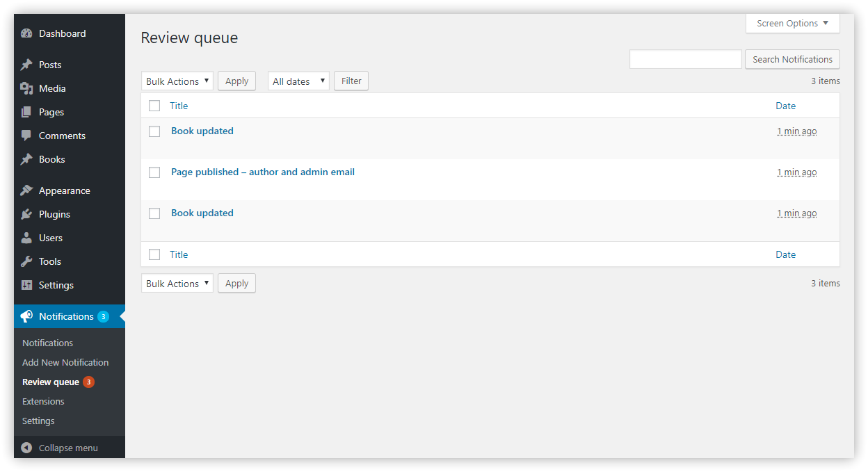Open Add New Notification submenu item

tap(65, 362)
